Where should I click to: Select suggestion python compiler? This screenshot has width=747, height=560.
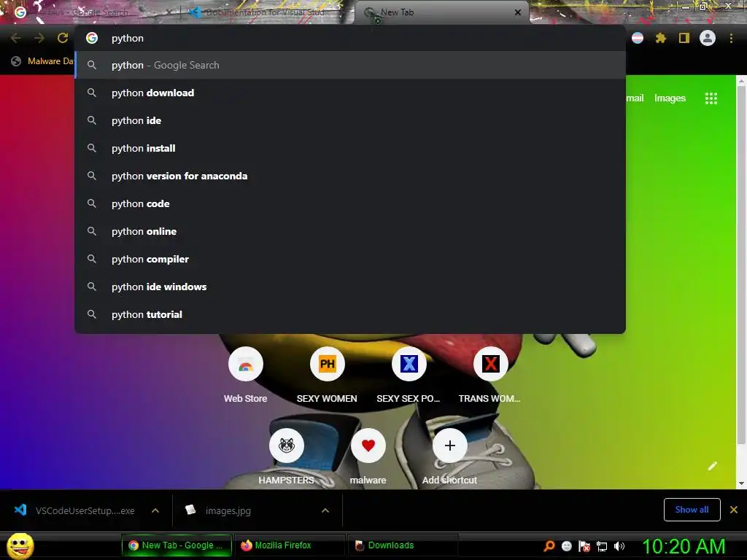[x=350, y=259]
